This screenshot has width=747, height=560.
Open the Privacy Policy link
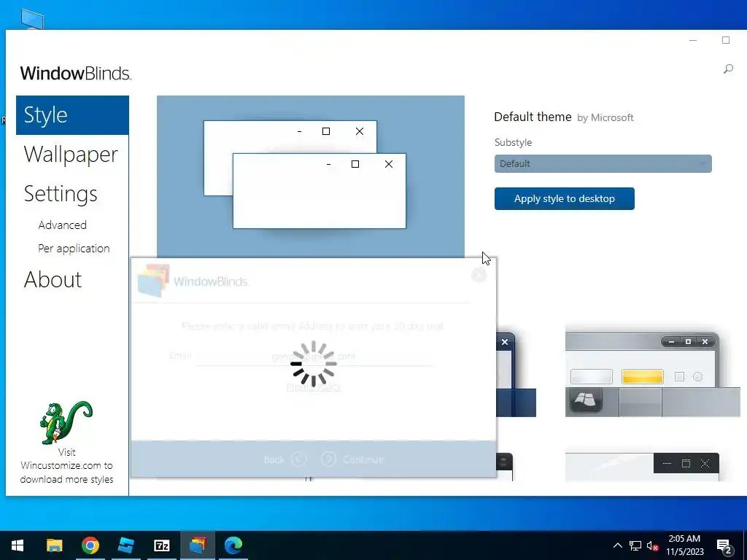pos(314,387)
